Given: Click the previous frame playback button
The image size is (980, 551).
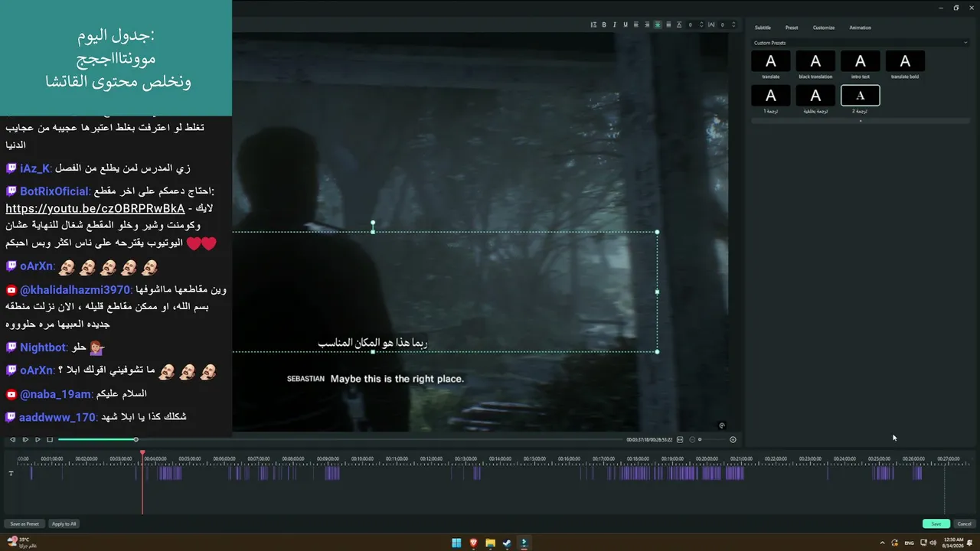Looking at the screenshot, I should [12, 439].
